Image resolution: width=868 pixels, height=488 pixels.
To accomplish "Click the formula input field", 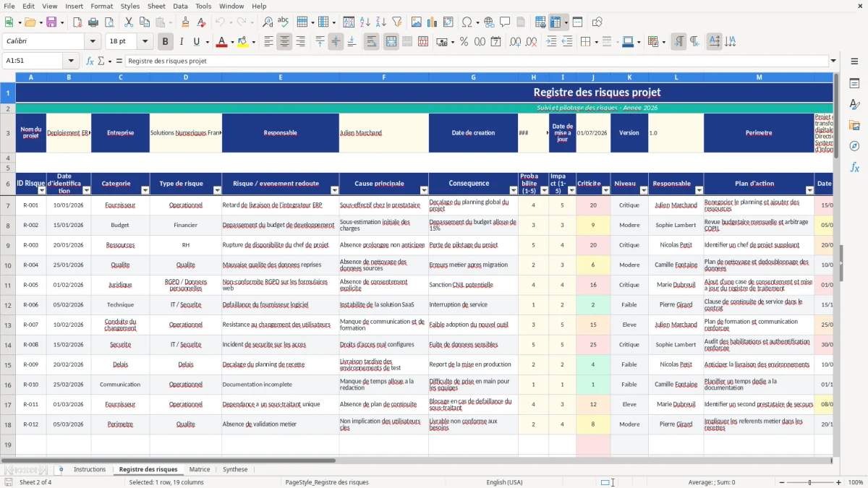I will 476,61.
